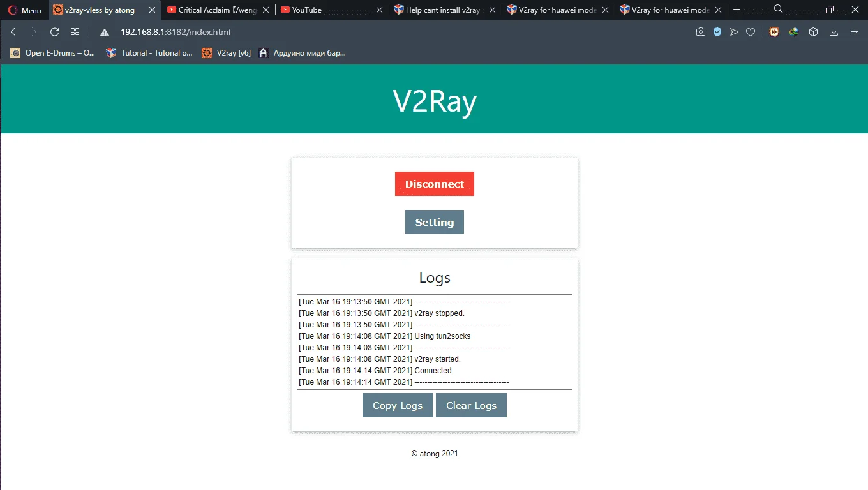Screen dimensions: 868x490
Task: Switch to the Critical Acclaim tab
Action: (x=218, y=10)
